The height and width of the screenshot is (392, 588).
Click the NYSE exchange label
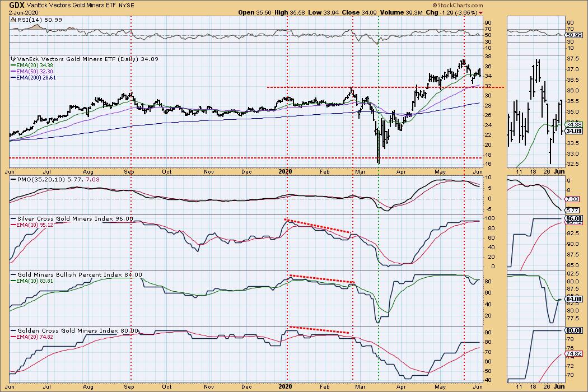click(126, 6)
